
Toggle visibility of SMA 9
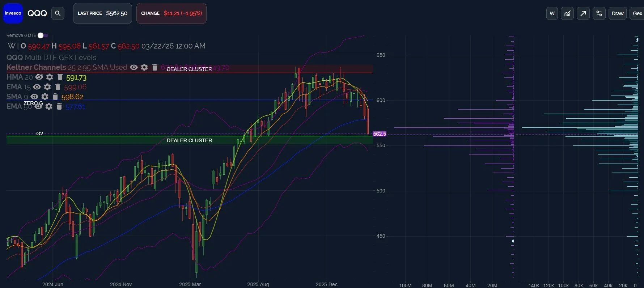point(34,97)
